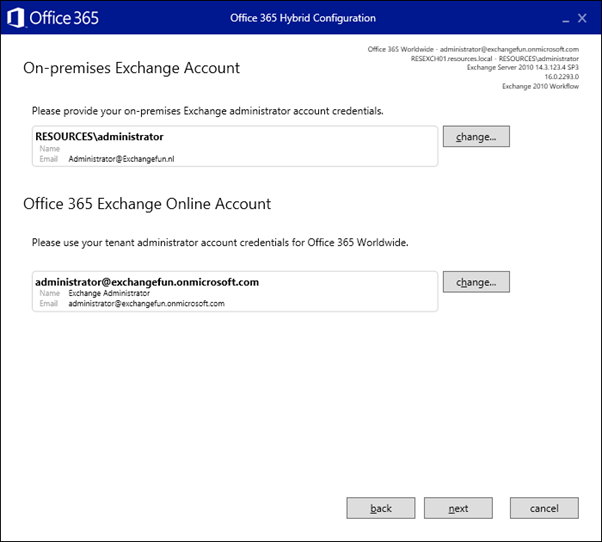Click the Administrator@Exchangefun.nl email line
The width and height of the screenshot is (602, 542).
[121, 158]
